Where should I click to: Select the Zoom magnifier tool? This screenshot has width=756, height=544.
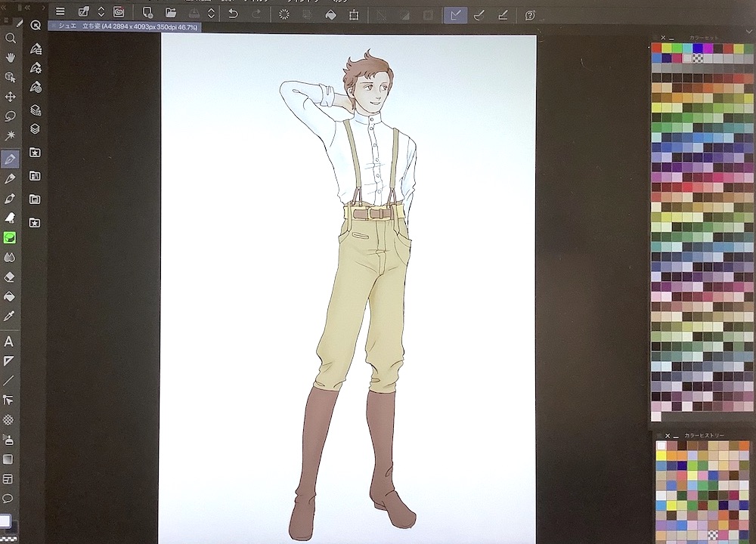tap(10, 38)
